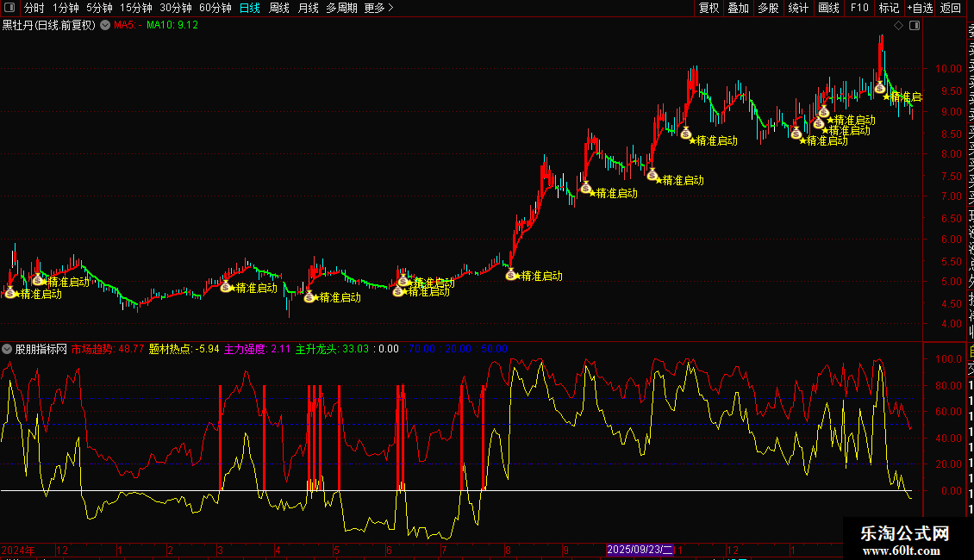Click the 主力强度: 2.11 readout
Screen dimensions: 974x560
tap(257, 349)
